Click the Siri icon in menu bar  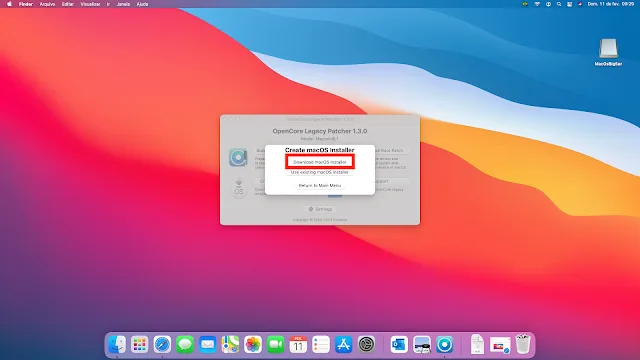coord(580,4)
